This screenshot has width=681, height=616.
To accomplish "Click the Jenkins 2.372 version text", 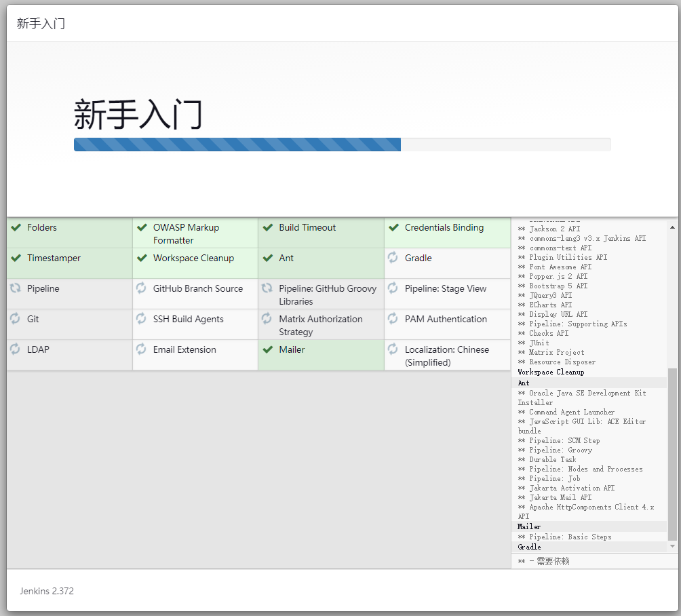I will (x=47, y=591).
